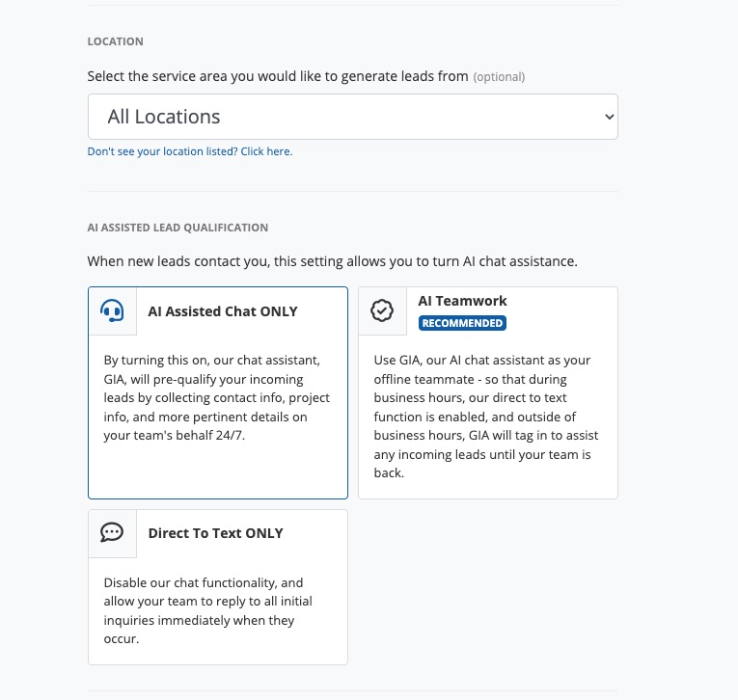This screenshot has width=738, height=700.
Task: Open the "Don't see your location listed?" link
Action: tap(189, 151)
